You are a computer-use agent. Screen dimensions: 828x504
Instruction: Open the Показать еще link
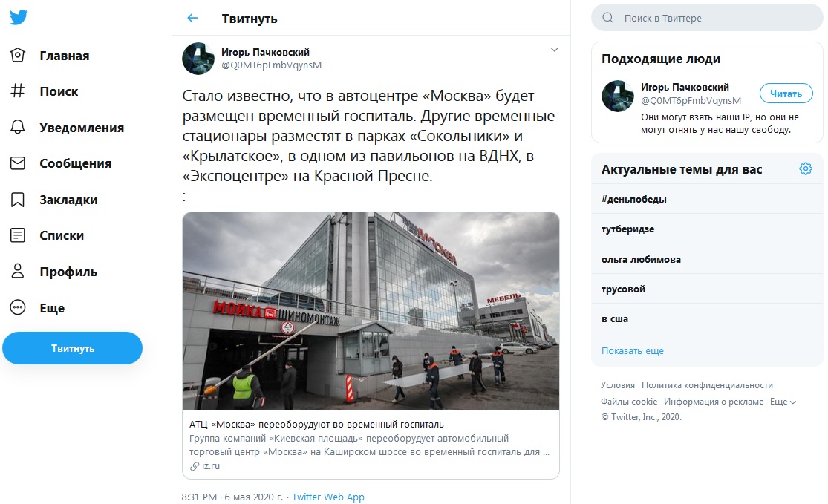click(633, 351)
